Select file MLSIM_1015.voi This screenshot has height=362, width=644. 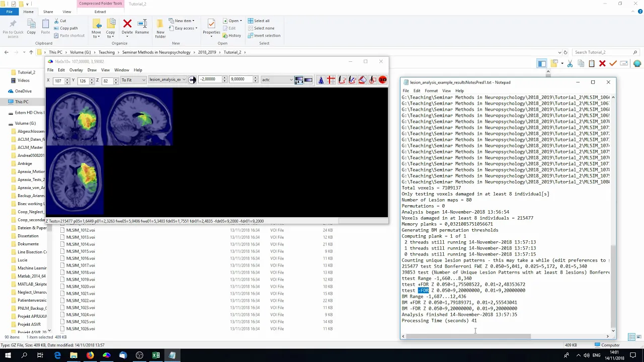80,251
